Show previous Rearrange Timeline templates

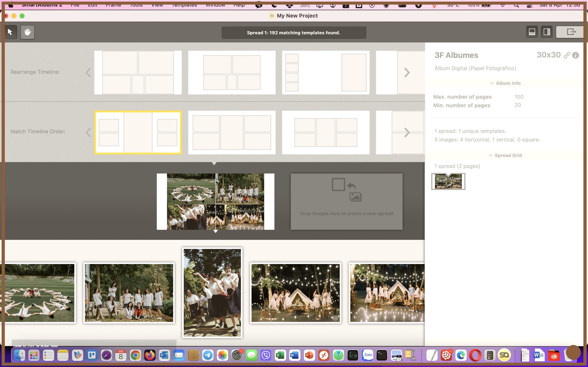(88, 72)
